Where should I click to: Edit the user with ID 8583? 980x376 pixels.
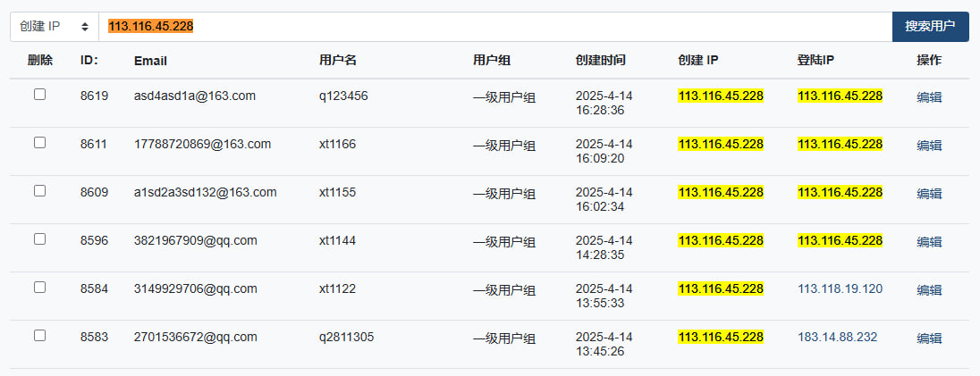929,338
